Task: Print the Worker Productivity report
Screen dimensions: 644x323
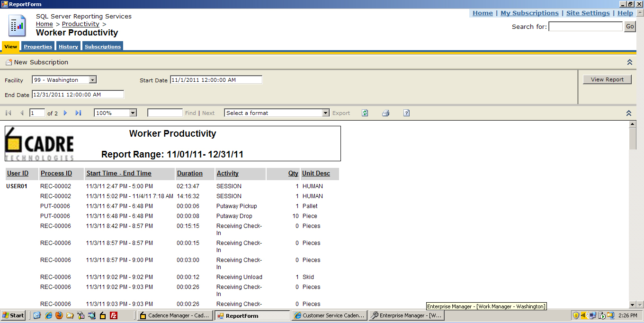Action: 385,113
